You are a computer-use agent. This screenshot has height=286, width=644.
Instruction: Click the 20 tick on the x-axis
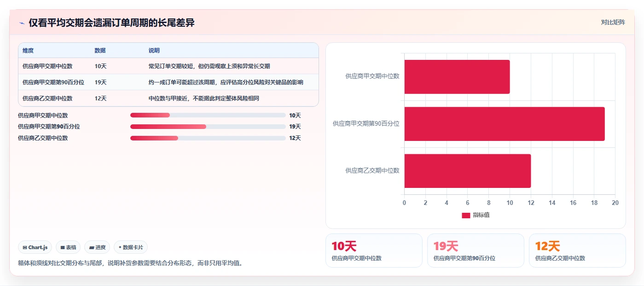click(x=615, y=203)
